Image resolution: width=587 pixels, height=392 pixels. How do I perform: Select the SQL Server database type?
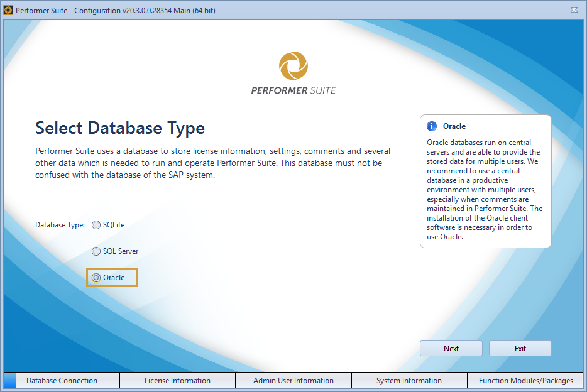tap(96, 251)
